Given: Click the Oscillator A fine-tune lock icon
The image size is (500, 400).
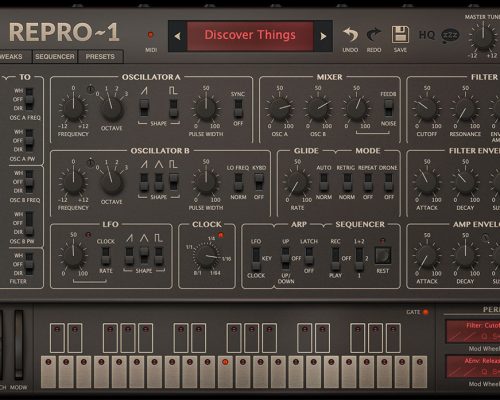Looking at the screenshot, I should point(90,89).
